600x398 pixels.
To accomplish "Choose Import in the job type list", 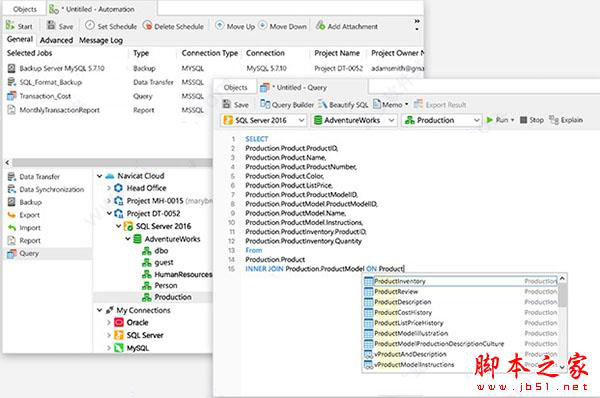I will click(30, 228).
